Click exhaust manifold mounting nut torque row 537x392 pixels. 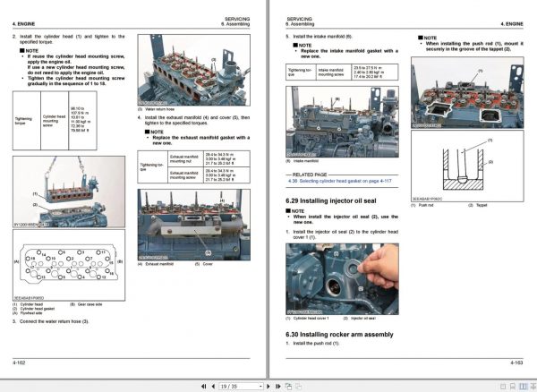[x=209, y=158]
